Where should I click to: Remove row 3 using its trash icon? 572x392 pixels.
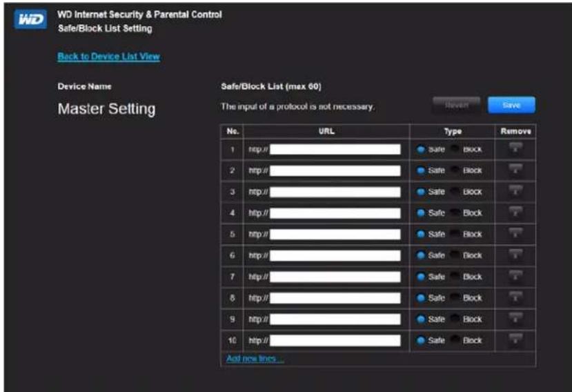(515, 191)
